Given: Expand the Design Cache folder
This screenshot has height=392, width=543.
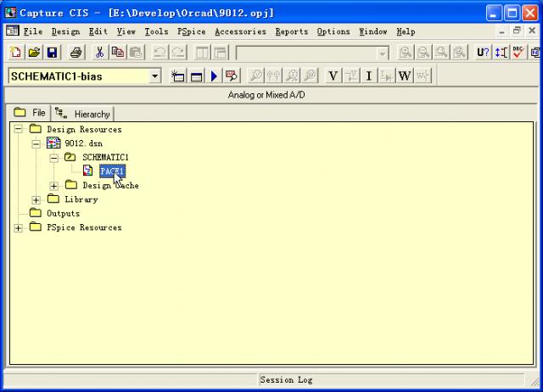Looking at the screenshot, I should pyautogui.click(x=54, y=186).
